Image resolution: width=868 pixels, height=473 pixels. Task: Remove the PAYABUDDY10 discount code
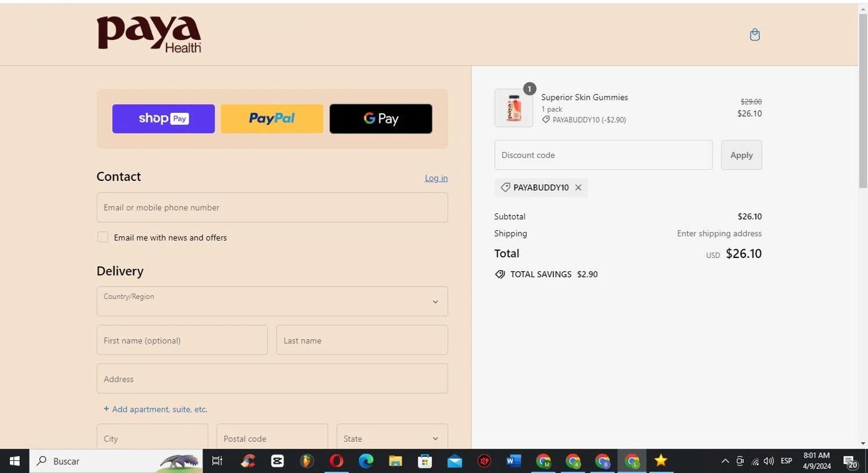click(x=578, y=187)
